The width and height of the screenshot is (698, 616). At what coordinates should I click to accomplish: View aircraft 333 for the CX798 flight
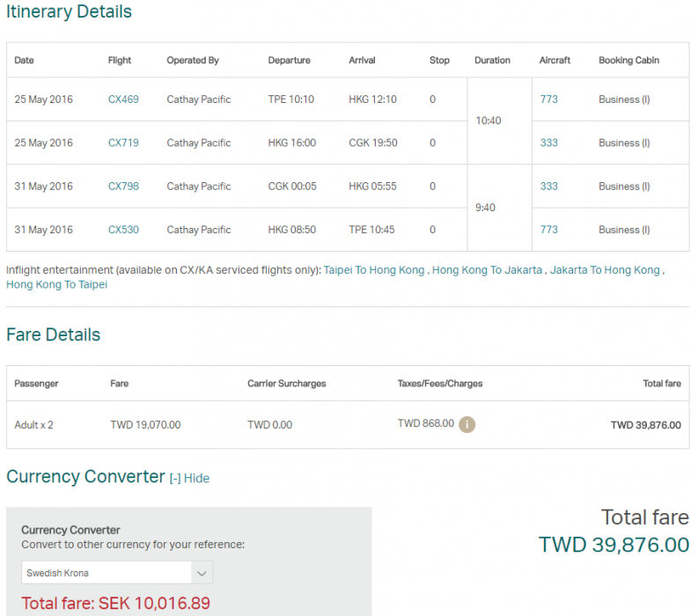click(548, 187)
